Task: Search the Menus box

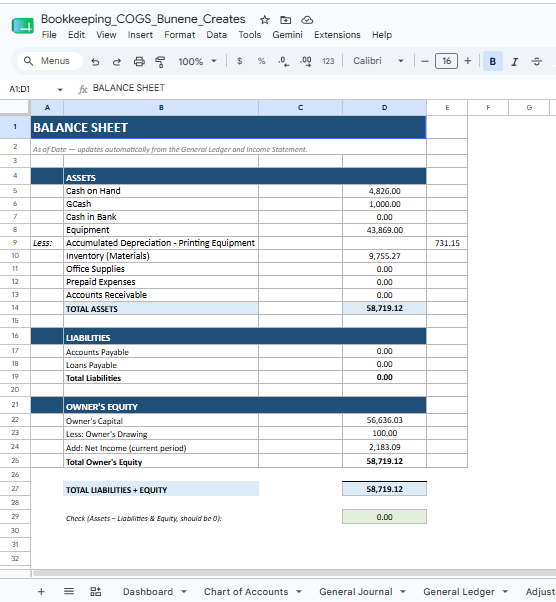Action: 50,61
